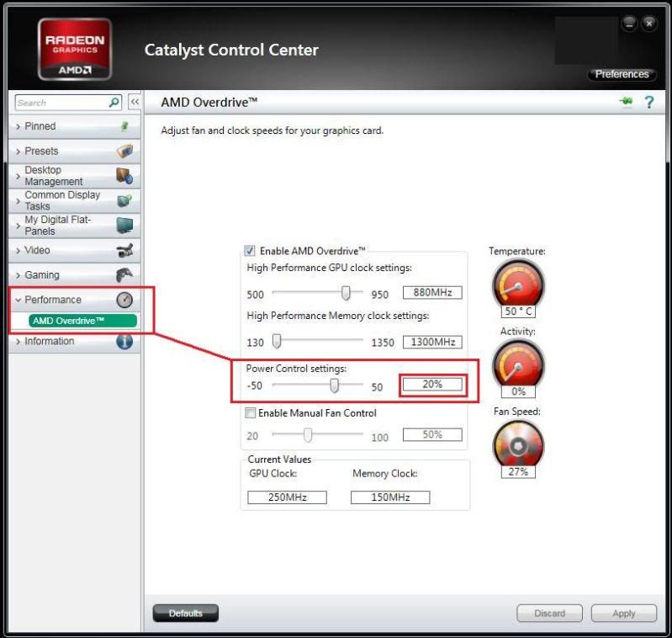Click the GPU clock slider handle

346,293
